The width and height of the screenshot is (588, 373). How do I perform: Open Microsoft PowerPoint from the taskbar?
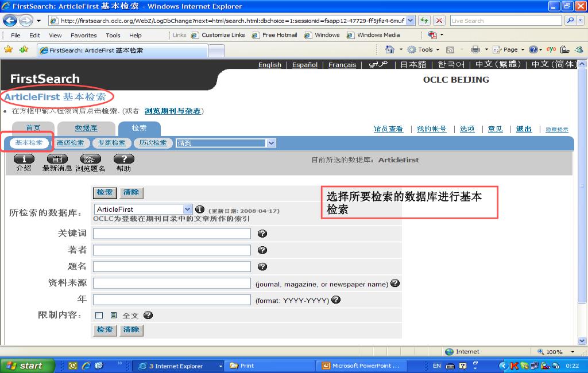click(x=362, y=366)
